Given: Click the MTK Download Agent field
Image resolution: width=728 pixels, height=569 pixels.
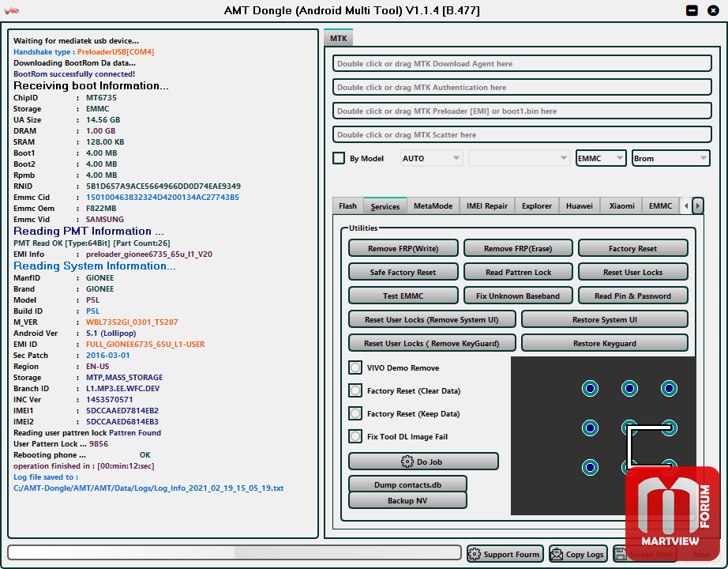Looking at the screenshot, I should point(522,64).
